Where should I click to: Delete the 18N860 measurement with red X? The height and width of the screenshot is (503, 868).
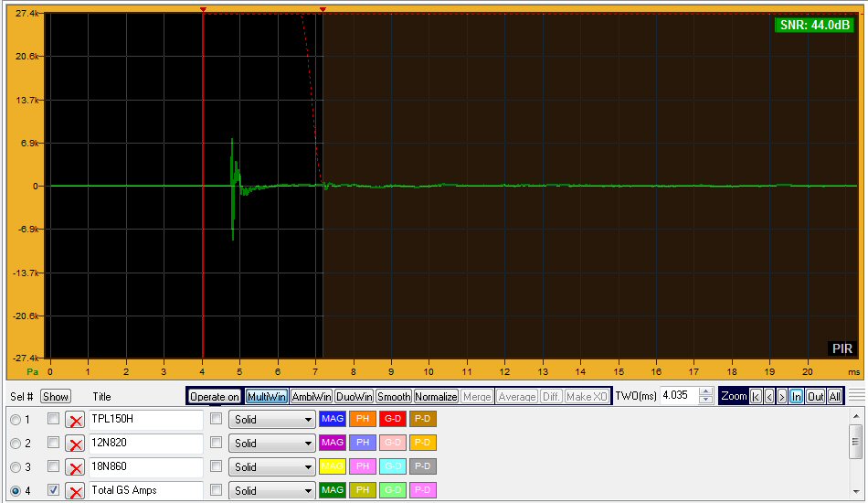[x=75, y=467]
